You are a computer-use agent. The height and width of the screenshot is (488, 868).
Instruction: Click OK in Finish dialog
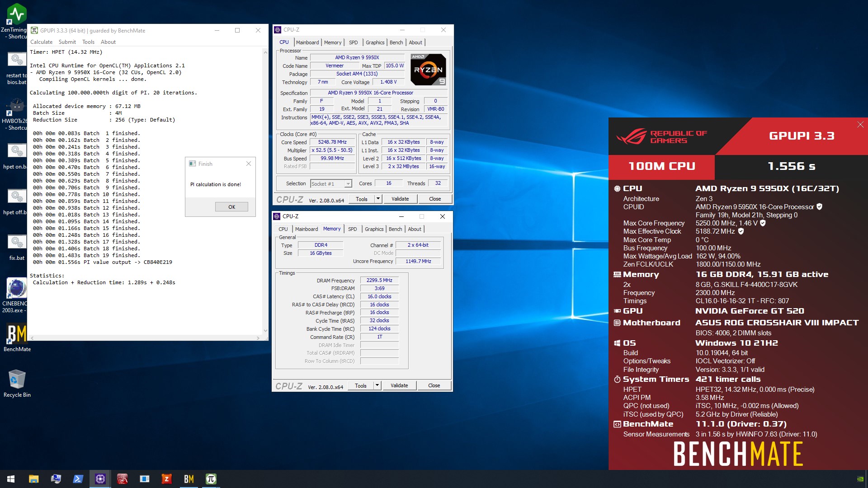click(231, 207)
